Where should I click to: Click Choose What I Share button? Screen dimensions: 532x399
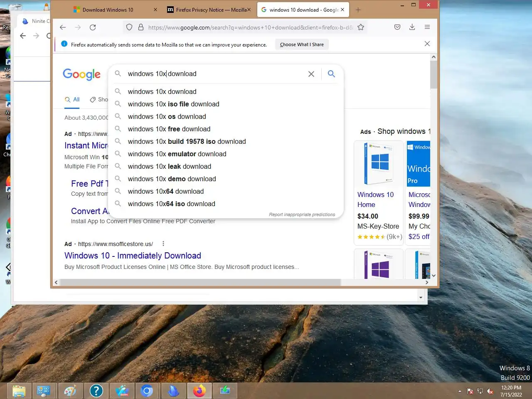click(x=302, y=44)
